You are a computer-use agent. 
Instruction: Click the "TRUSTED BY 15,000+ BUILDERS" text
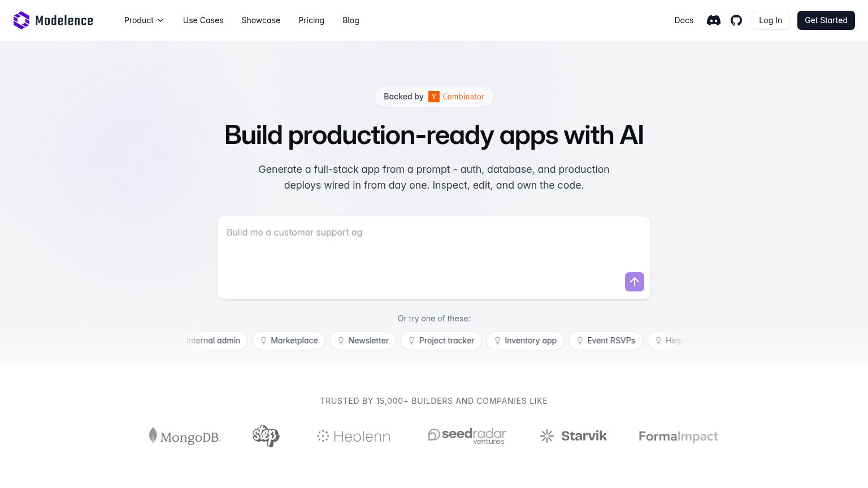point(387,401)
